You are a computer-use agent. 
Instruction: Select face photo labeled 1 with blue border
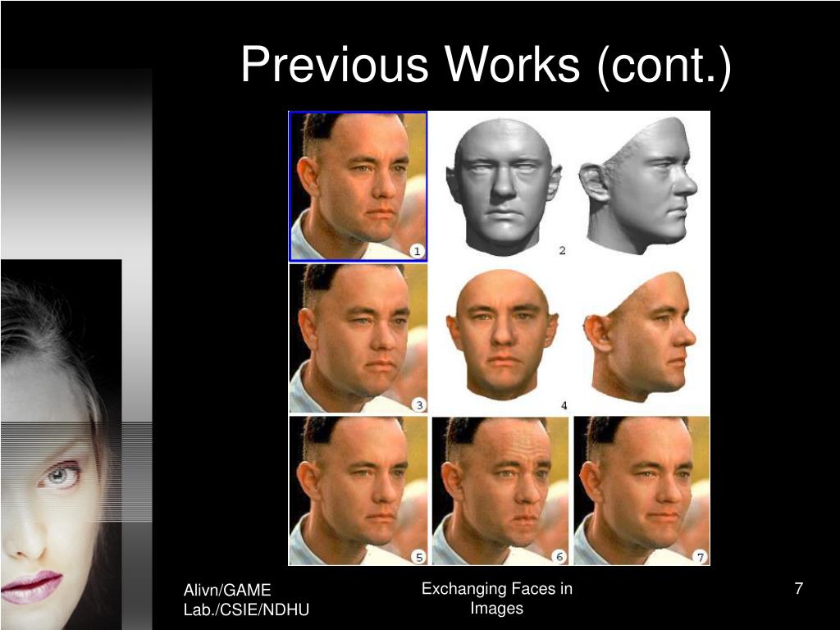[358, 186]
